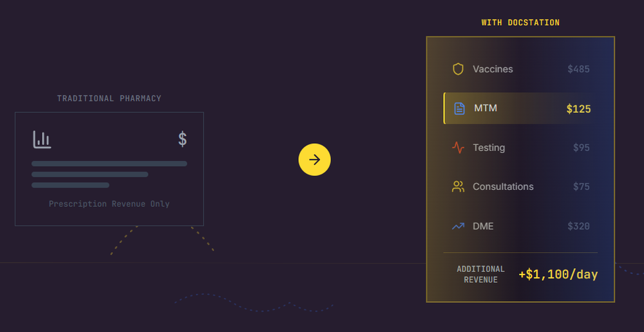Click the Consultations people icon
This screenshot has height=332, width=644.
point(458,186)
